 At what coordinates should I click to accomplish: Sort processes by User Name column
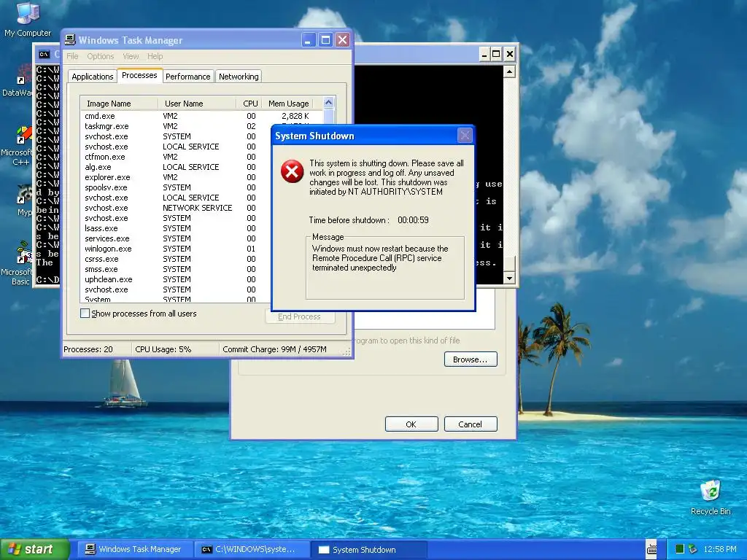197,104
